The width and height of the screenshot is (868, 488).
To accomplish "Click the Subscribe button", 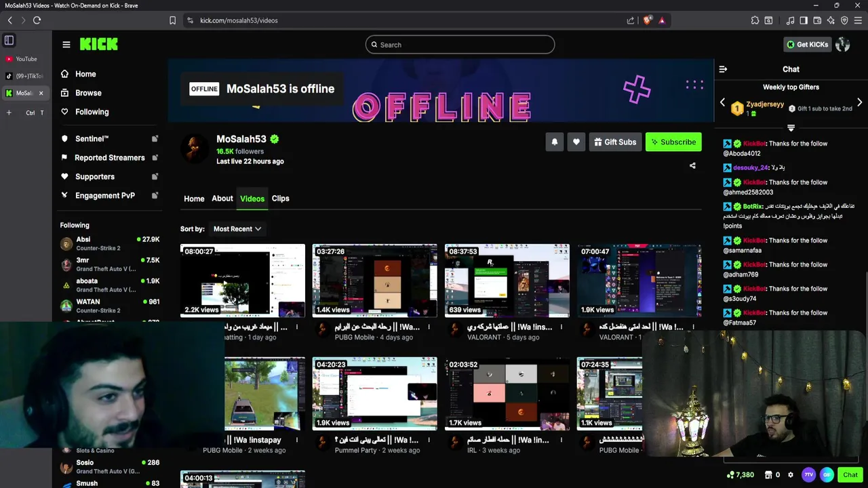I will coord(673,142).
